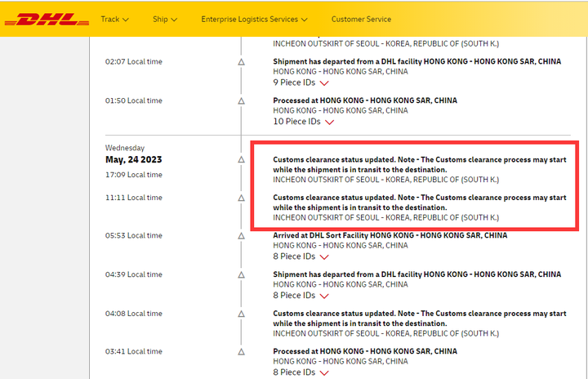Select the 05:53 Local time text
Screen dimensions: 588x379
pyautogui.click(x=133, y=235)
